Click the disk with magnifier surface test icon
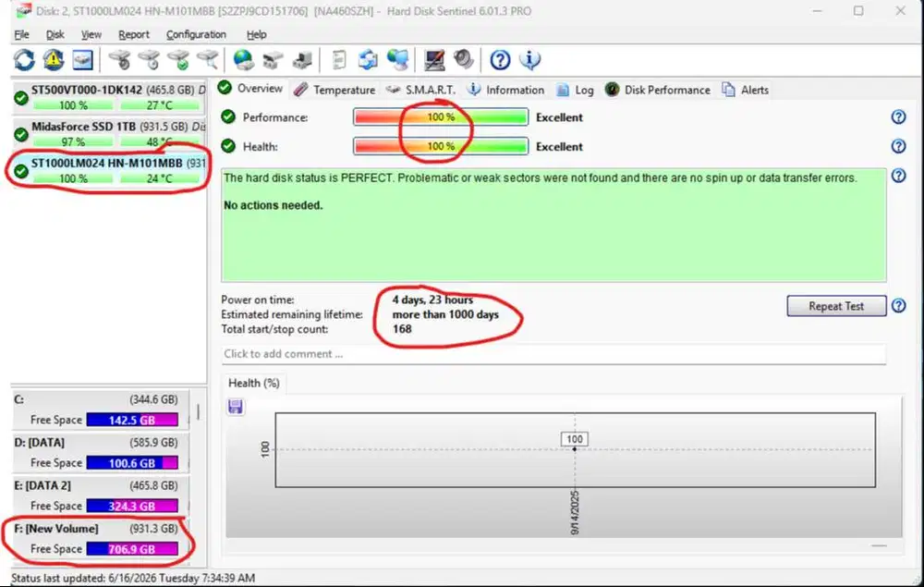The width and height of the screenshot is (924, 587). [207, 60]
